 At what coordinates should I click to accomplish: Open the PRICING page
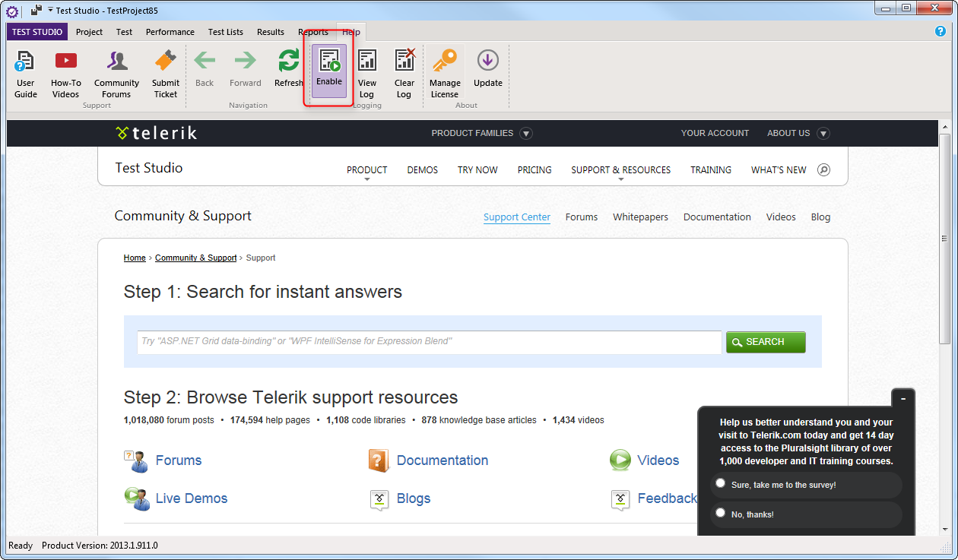click(535, 170)
